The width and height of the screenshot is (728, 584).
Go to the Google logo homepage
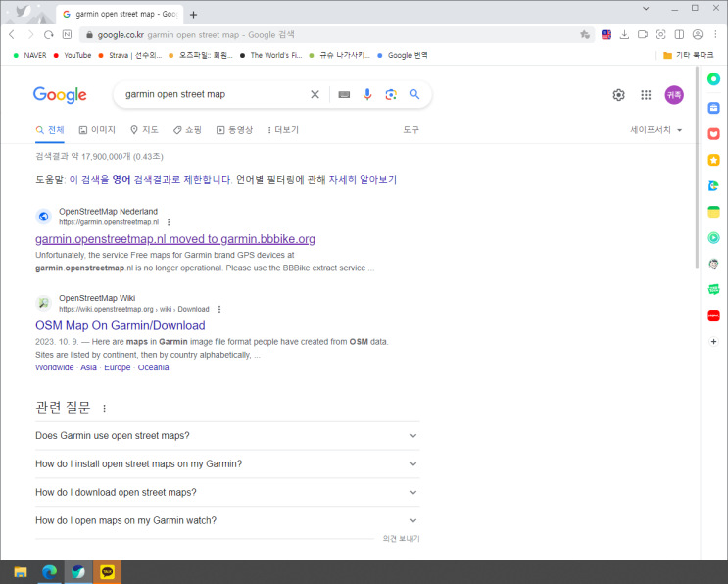click(60, 95)
